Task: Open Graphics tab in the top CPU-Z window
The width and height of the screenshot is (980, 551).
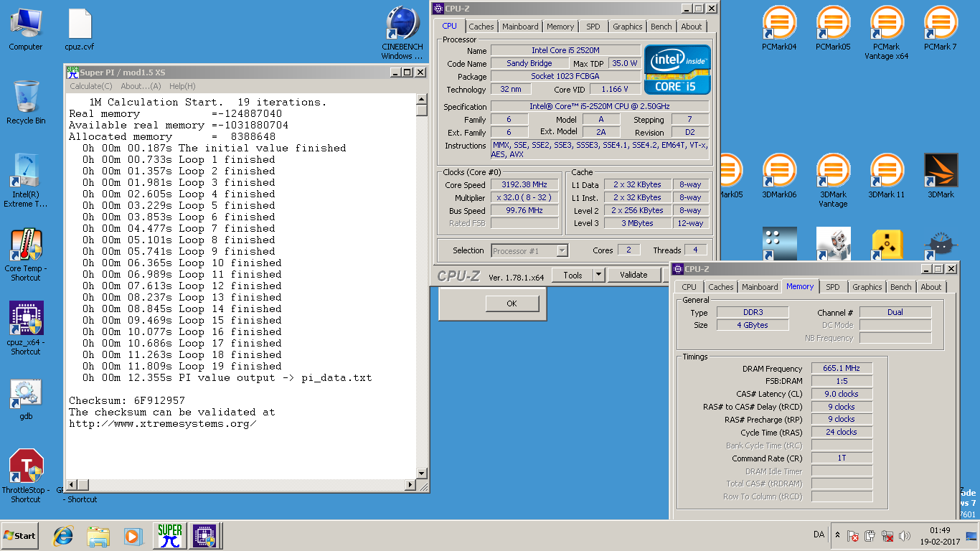Action: [x=628, y=27]
